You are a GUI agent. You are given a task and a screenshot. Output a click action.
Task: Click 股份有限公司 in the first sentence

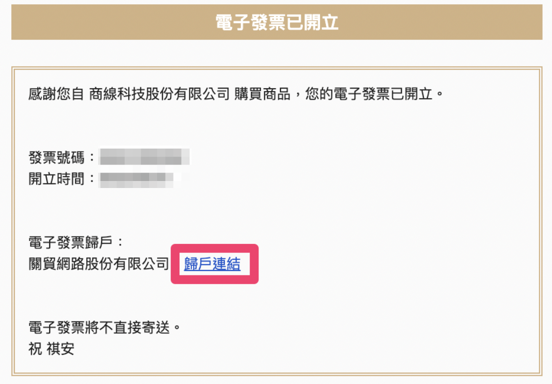tap(187, 94)
